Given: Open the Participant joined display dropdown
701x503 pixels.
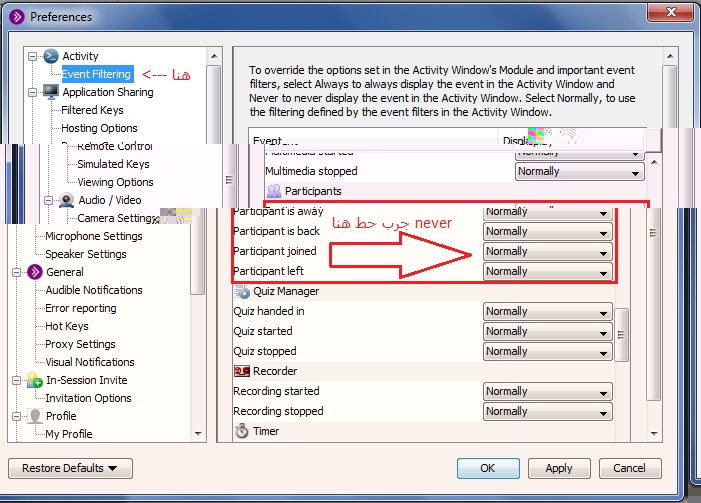Looking at the screenshot, I should 547,252.
